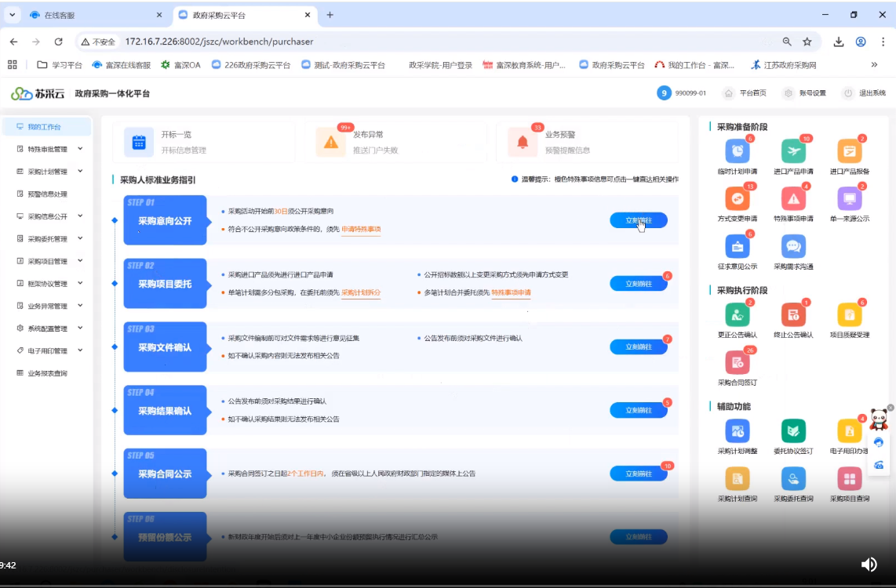Click the 终止公告确认 icon
This screenshot has width=896, height=588.
coord(793,314)
